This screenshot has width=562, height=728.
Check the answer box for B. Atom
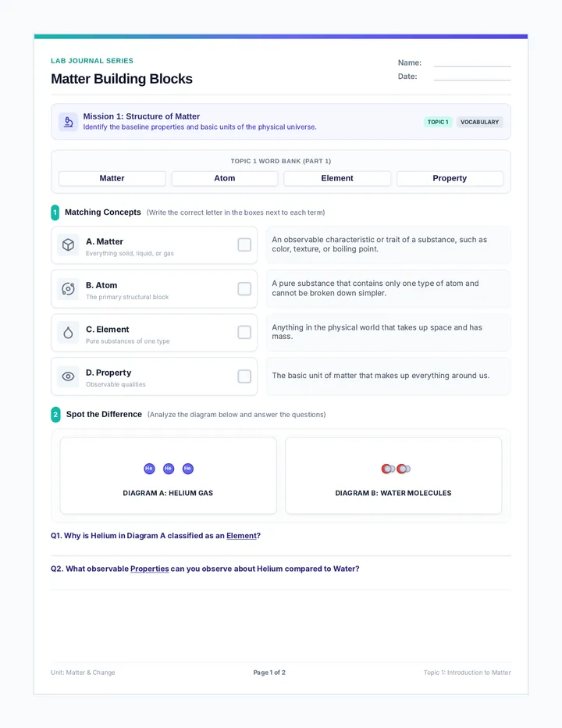pos(244,289)
